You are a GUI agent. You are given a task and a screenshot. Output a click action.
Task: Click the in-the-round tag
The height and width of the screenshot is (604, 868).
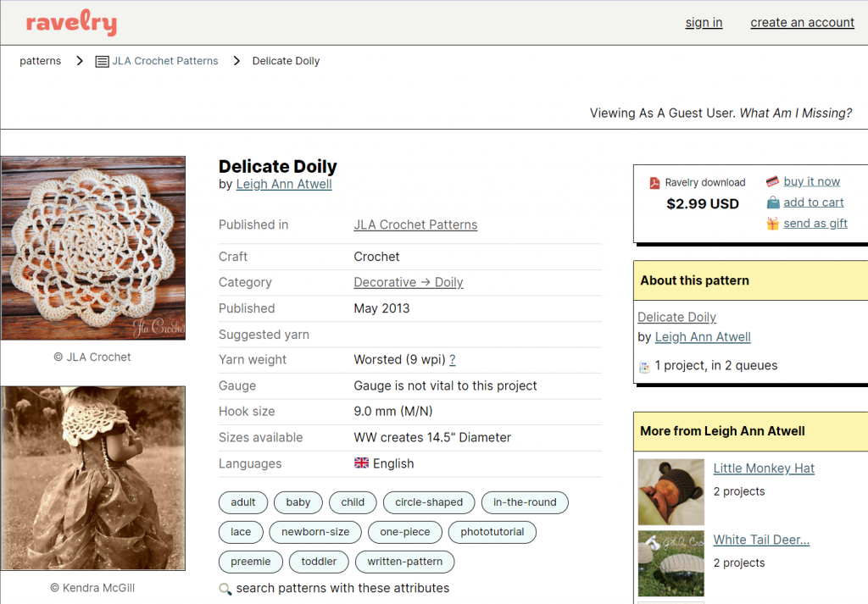pos(525,502)
